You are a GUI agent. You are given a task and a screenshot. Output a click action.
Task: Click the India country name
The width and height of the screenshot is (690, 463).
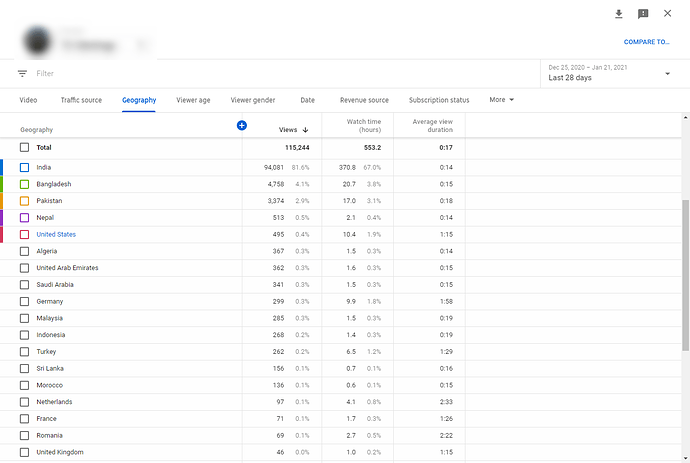pyautogui.click(x=44, y=167)
